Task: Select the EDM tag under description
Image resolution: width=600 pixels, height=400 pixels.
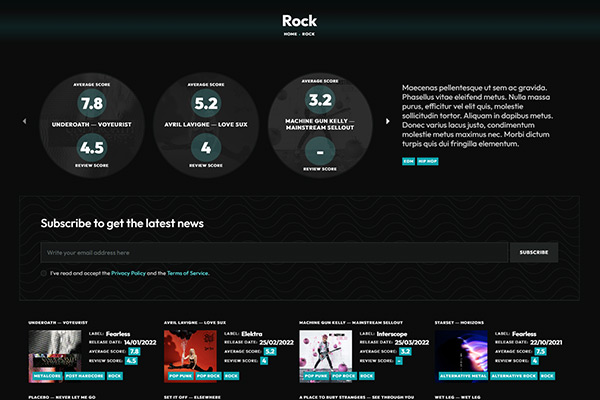Action: (x=408, y=160)
